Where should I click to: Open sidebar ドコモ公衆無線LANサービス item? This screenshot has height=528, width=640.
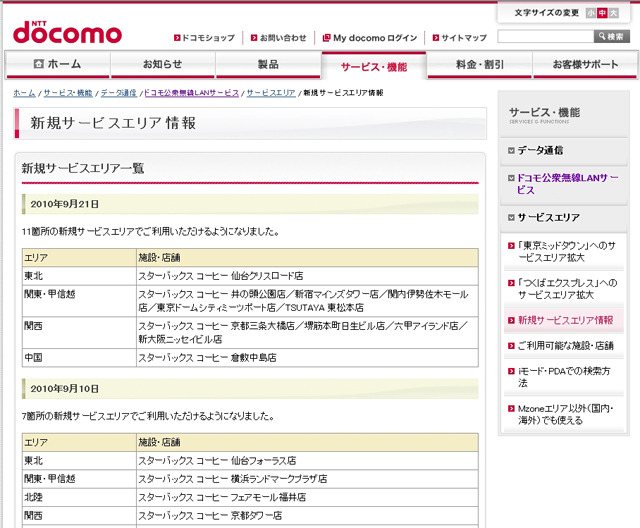[x=568, y=184]
